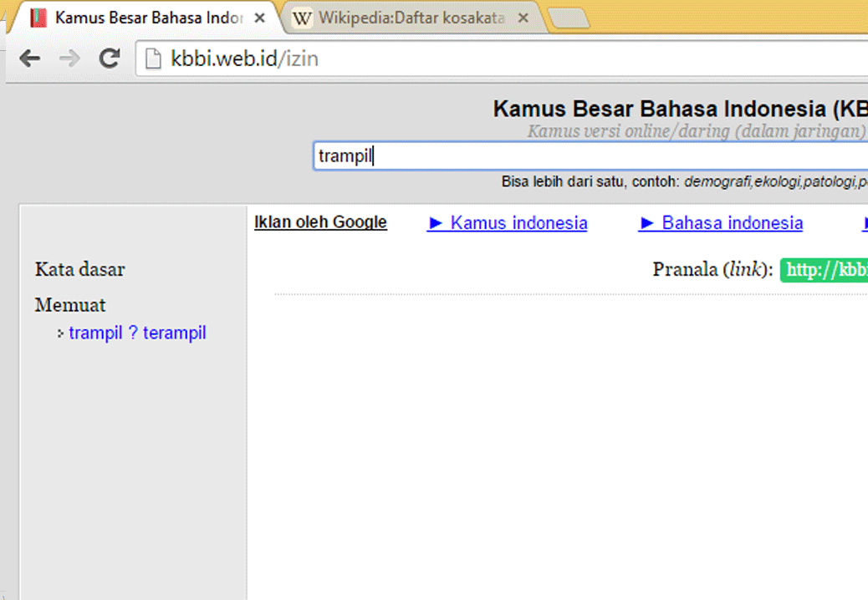
Task: Open a new tab with the new tab button
Action: pyautogui.click(x=569, y=18)
